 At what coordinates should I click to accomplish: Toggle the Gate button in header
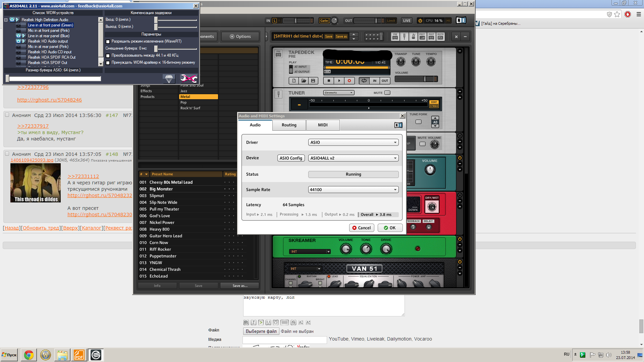[x=324, y=20]
